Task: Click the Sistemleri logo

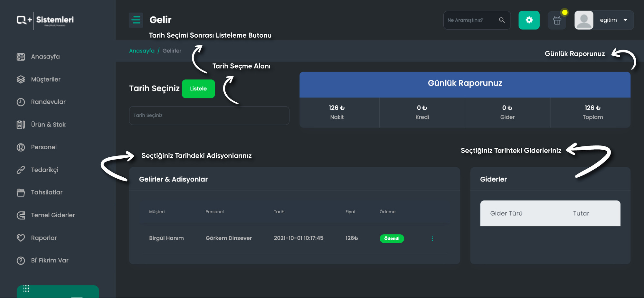Action: [45, 20]
